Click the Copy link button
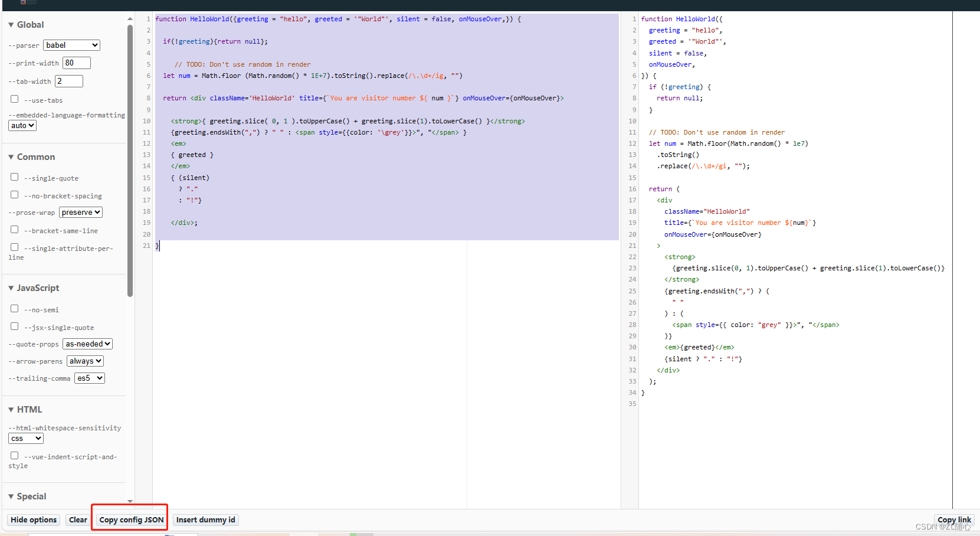980x536 pixels. pos(954,520)
